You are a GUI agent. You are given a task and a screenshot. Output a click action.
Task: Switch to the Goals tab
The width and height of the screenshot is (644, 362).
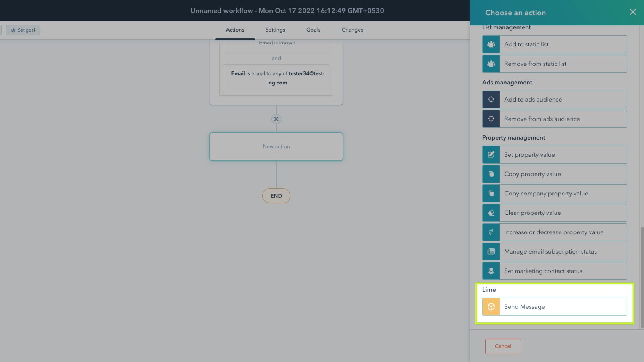(x=313, y=30)
